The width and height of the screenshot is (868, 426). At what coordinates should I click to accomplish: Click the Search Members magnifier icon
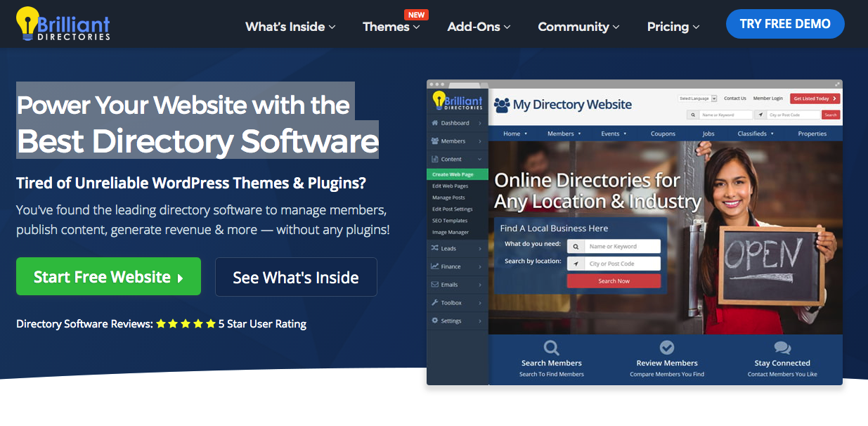[x=551, y=347]
